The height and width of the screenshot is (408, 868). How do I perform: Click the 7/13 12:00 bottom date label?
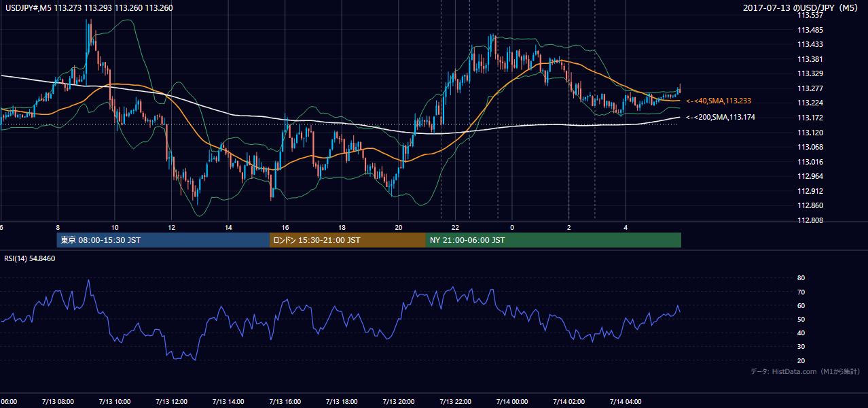pos(171,401)
